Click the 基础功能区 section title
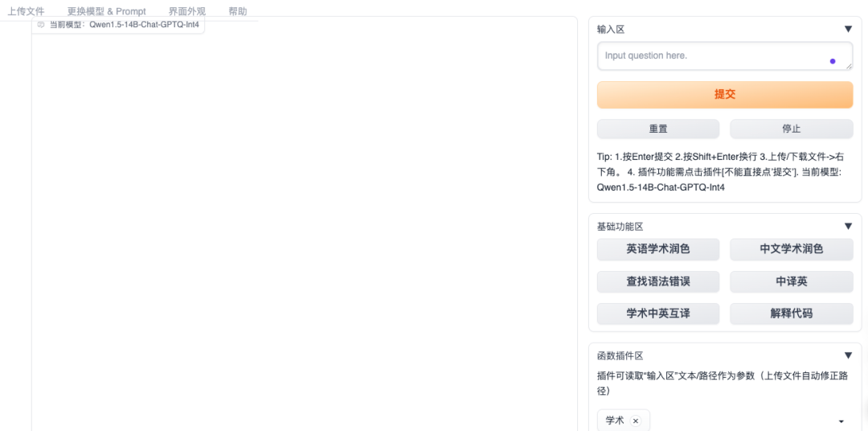 coord(620,227)
